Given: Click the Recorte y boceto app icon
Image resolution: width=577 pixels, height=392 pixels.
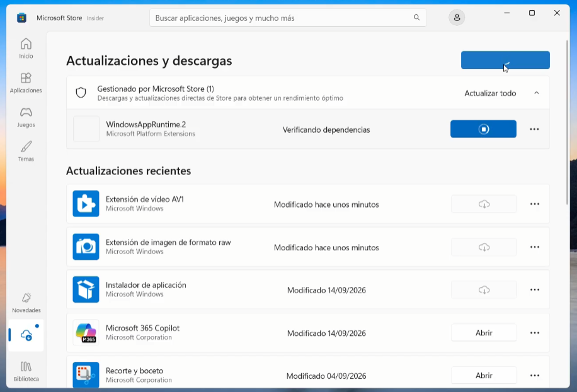Looking at the screenshot, I should tap(86, 375).
